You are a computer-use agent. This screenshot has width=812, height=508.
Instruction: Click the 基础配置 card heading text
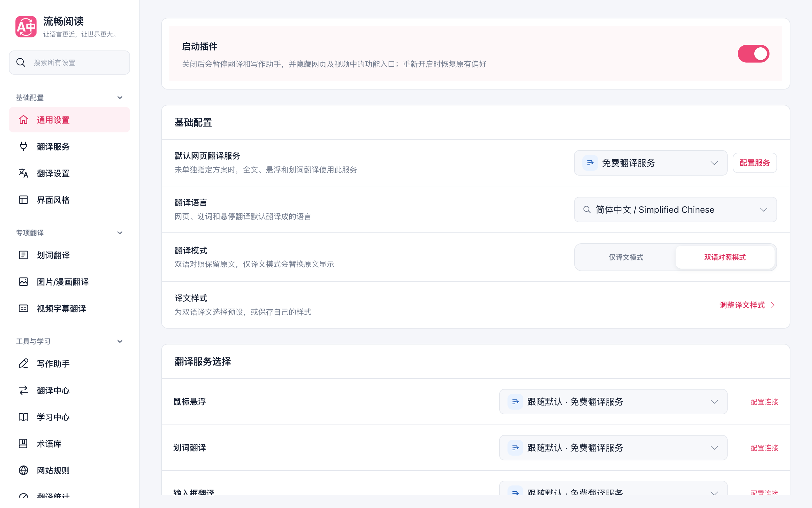click(x=193, y=123)
